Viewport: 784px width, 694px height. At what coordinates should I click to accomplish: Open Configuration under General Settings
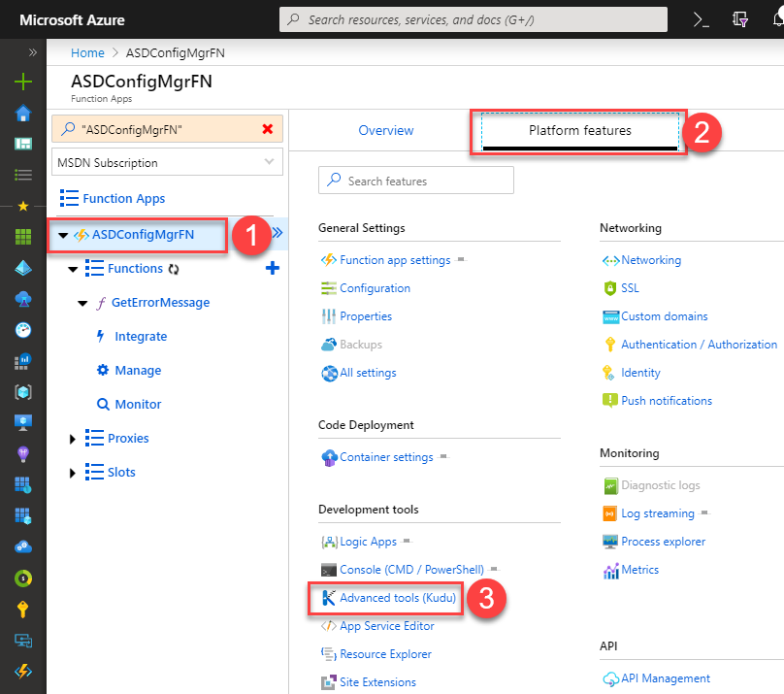(375, 288)
